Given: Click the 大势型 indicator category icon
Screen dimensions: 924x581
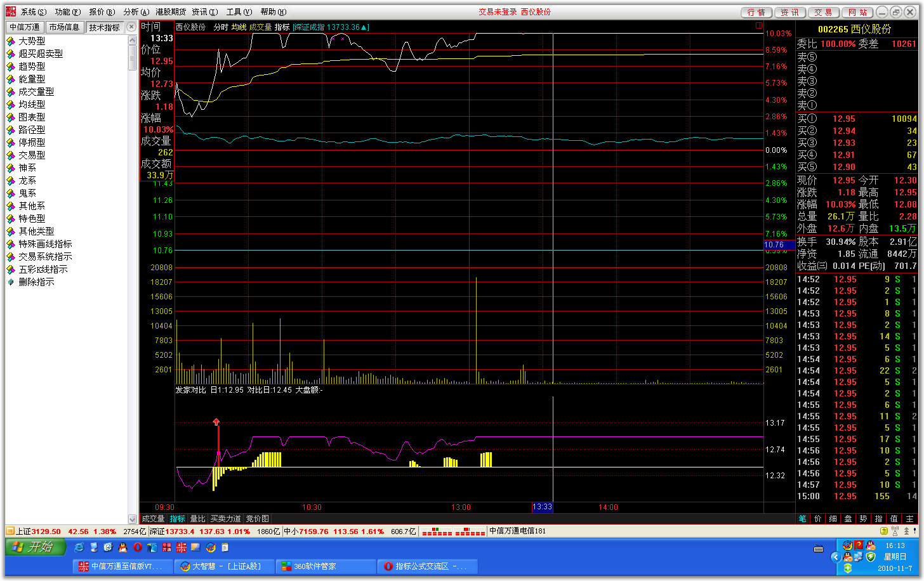Looking at the screenshot, I should (x=11, y=41).
